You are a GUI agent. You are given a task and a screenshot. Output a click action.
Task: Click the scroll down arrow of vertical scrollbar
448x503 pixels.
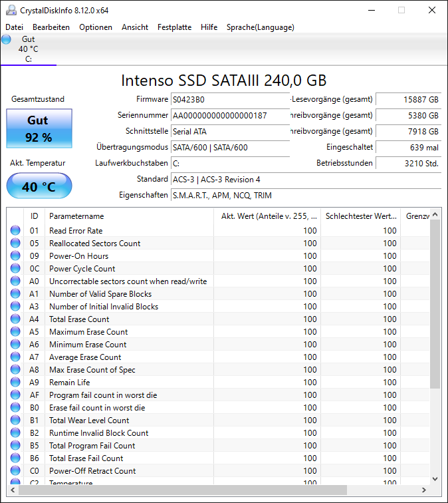[435, 479]
